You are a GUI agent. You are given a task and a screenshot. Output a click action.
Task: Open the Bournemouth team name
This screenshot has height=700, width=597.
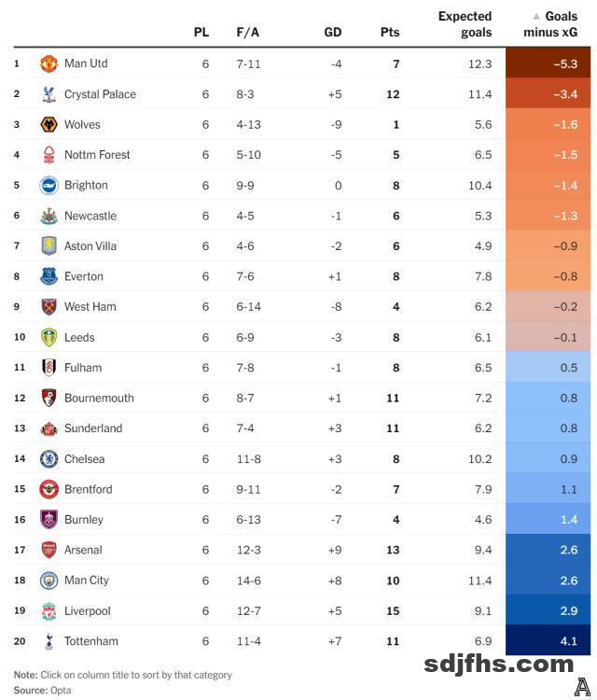pyautogui.click(x=99, y=399)
